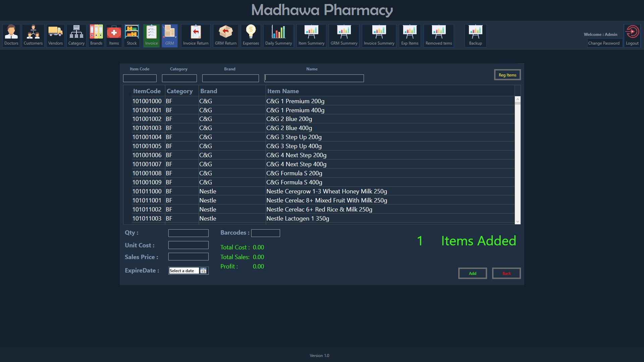Open the GRM Summery report icon

coord(344,36)
